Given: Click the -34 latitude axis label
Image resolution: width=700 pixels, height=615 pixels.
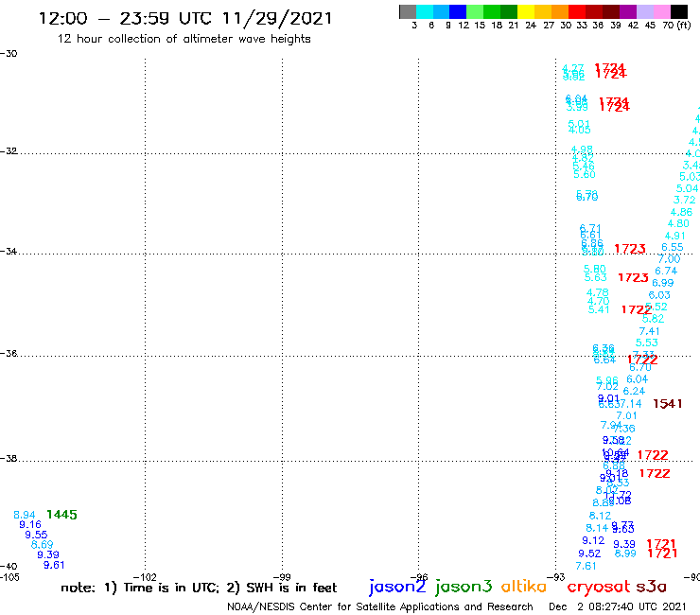Looking at the screenshot, I should coord(9,251).
